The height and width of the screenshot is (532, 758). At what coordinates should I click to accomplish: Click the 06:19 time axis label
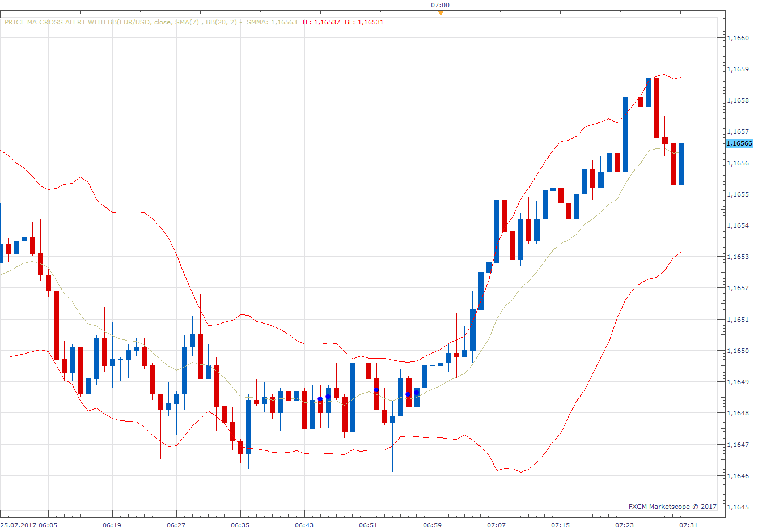(x=112, y=525)
